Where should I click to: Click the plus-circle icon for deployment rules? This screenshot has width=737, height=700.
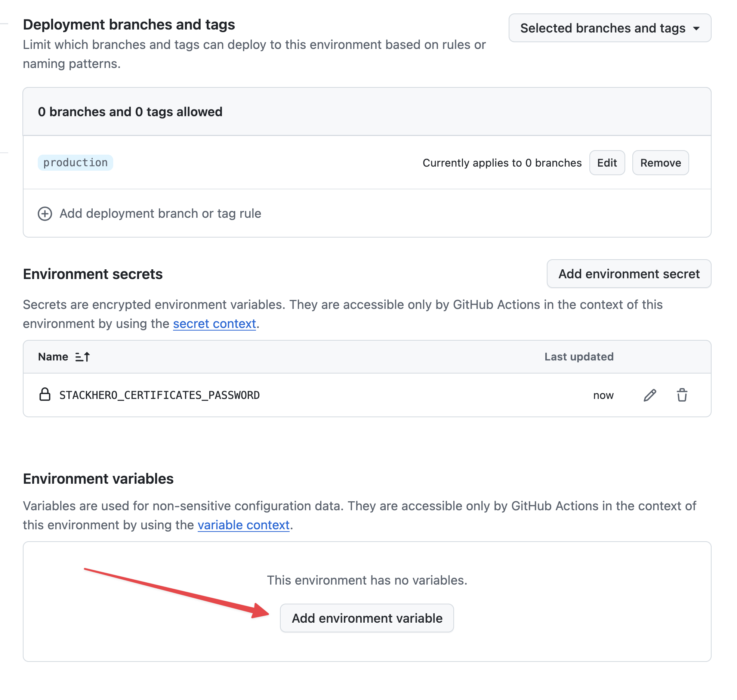(45, 213)
